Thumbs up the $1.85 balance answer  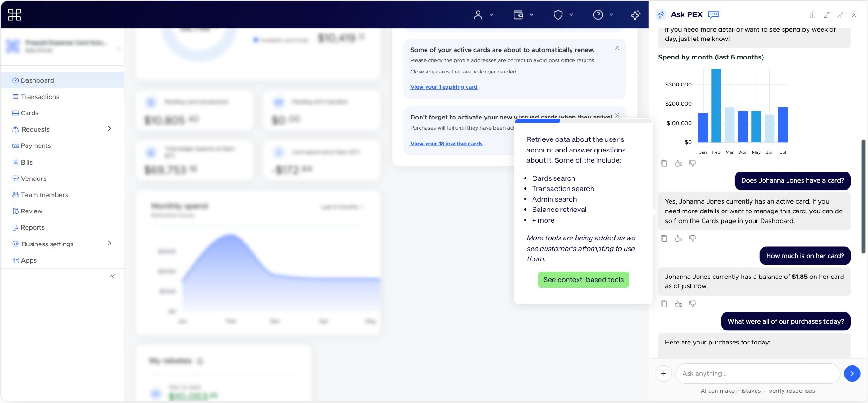[x=678, y=304]
